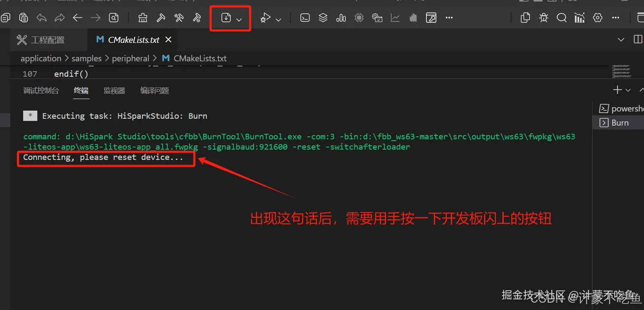644x310 pixels.
Task: Open the rightmost more-actions ellipsis
Action: pyautogui.click(x=616, y=18)
